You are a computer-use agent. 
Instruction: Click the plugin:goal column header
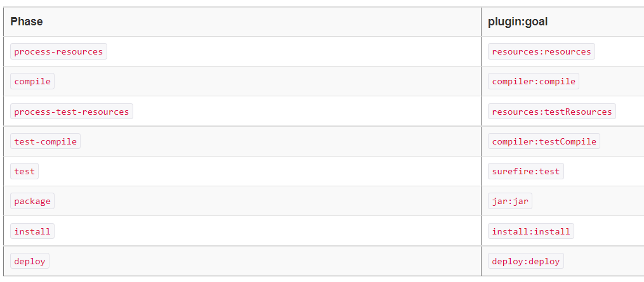(x=518, y=22)
